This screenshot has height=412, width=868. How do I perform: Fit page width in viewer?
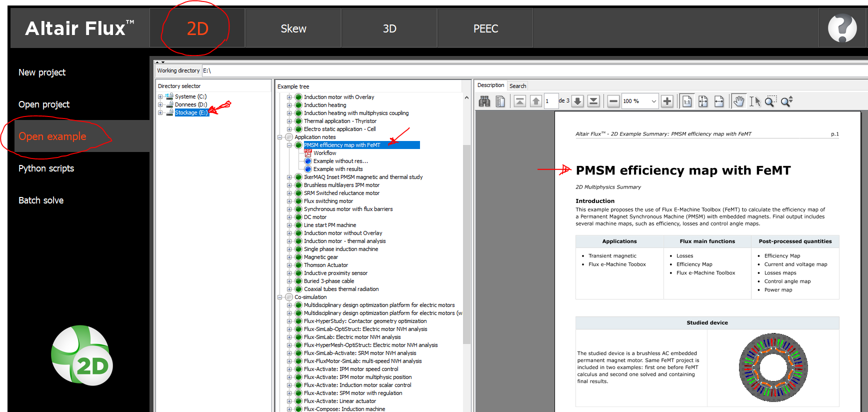(x=719, y=101)
